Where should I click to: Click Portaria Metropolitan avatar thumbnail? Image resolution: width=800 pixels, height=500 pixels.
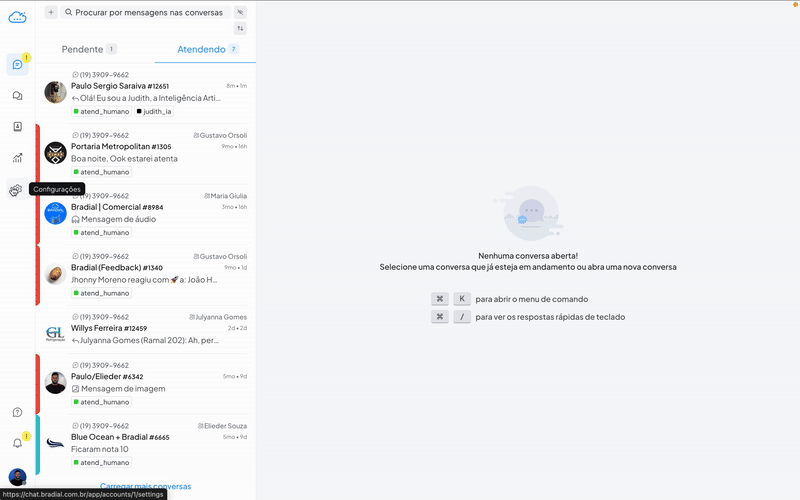click(55, 153)
